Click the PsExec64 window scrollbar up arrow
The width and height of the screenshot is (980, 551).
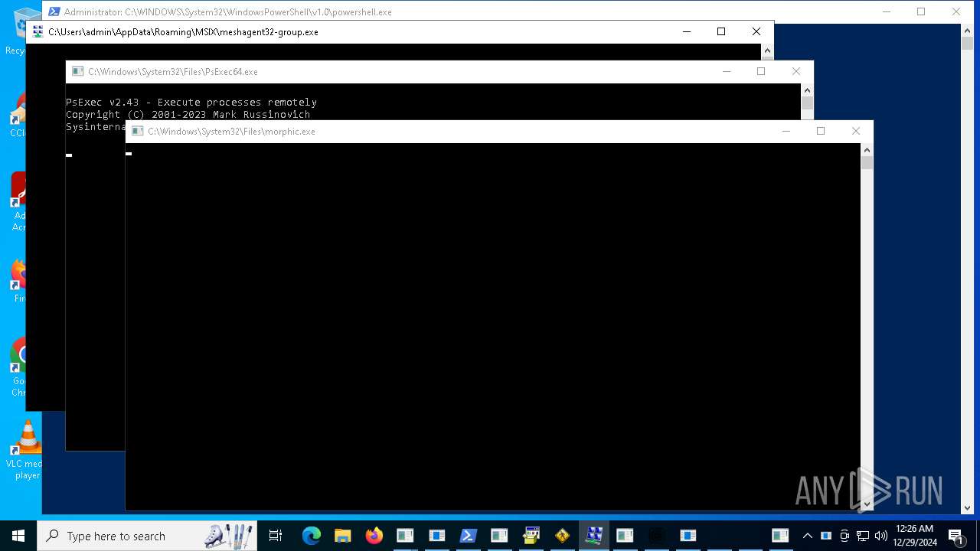(807, 90)
